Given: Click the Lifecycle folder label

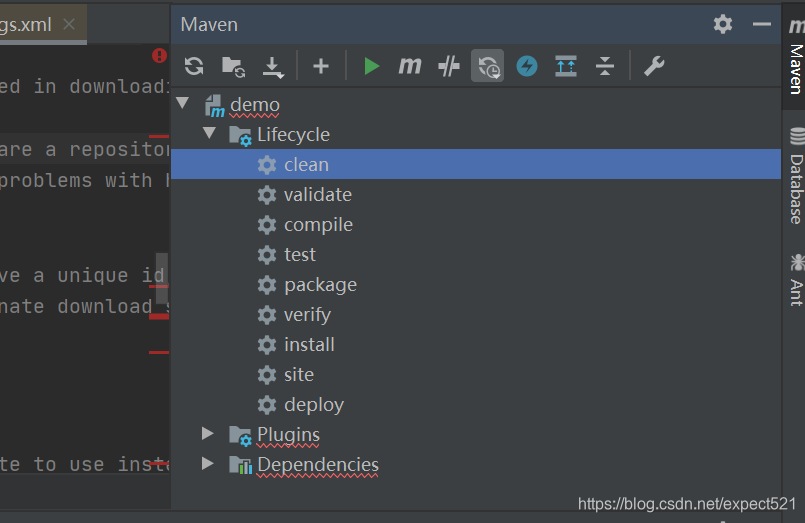Looking at the screenshot, I should pos(293,134).
